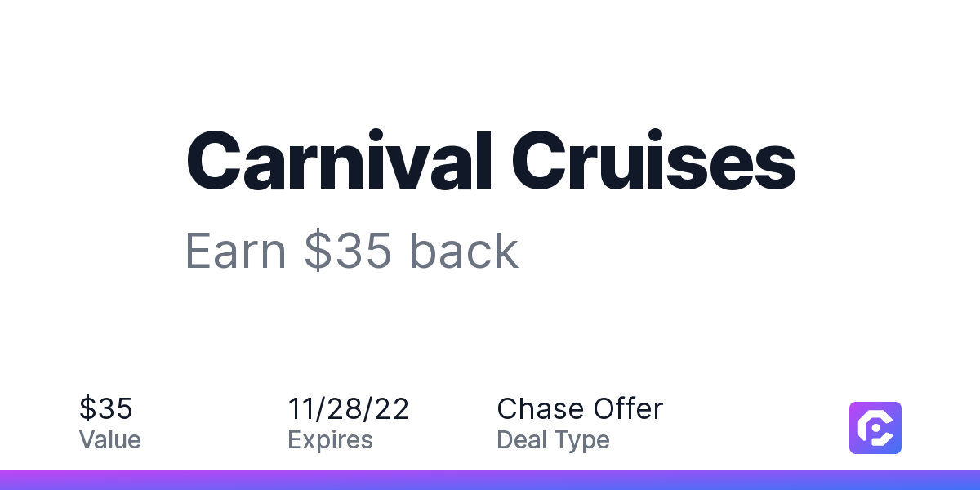Click the gradient bar along the bottom
The image size is (980, 490).
click(490, 480)
